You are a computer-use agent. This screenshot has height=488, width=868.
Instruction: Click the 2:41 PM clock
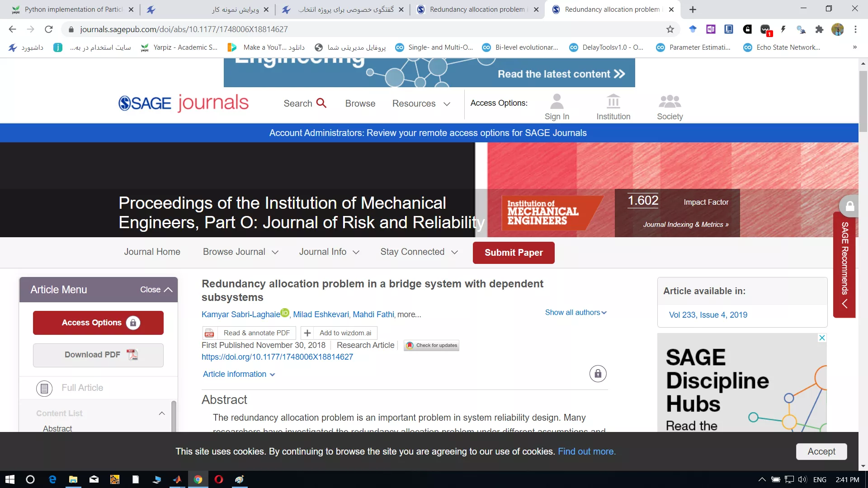tap(847, 479)
